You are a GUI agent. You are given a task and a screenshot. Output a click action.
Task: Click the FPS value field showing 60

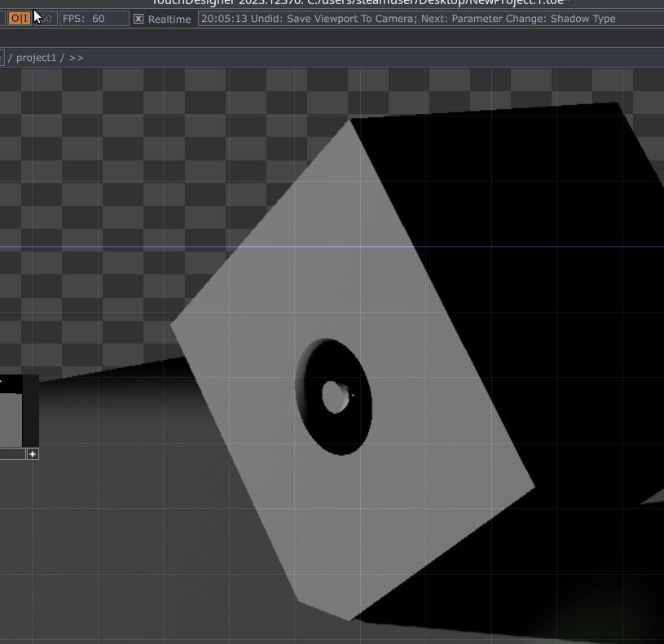click(x=94, y=19)
